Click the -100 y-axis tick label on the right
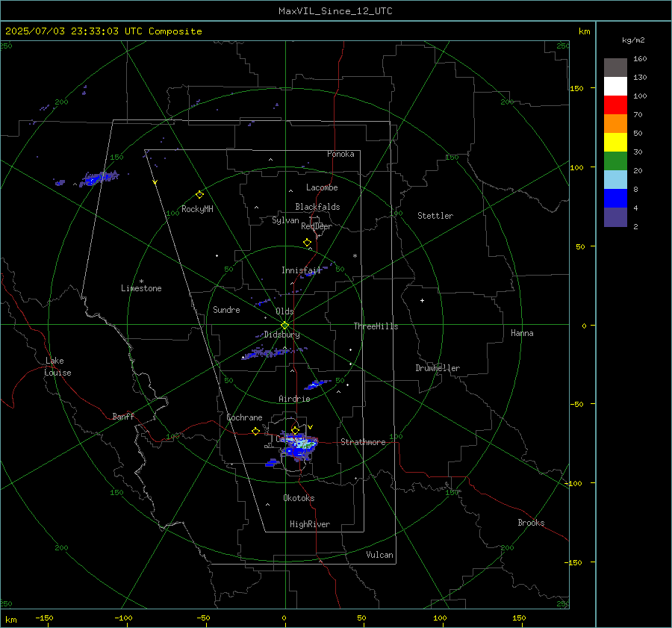Viewport: 672px width, 628px height. pos(573,483)
